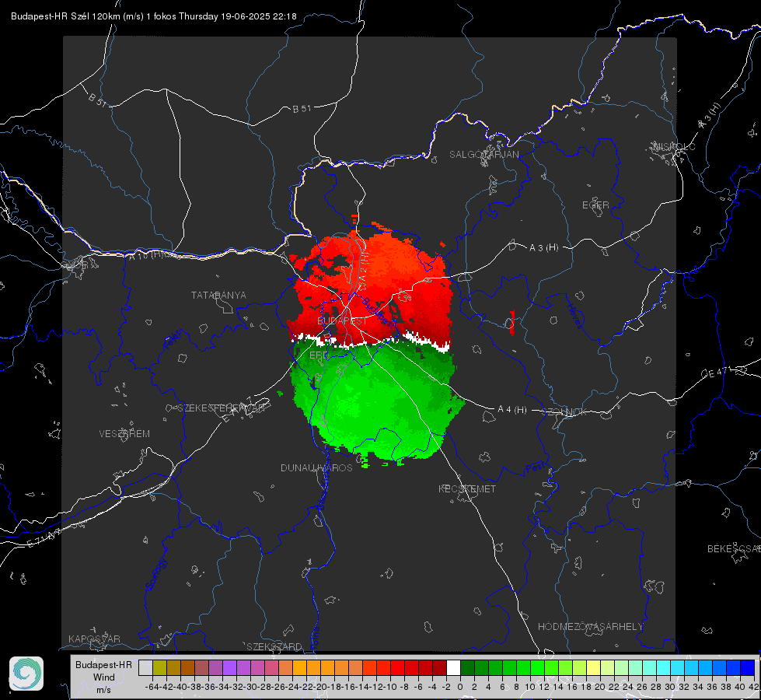Click the blue Fejér county label
Screen dimensions: 761x700
(x=174, y=340)
